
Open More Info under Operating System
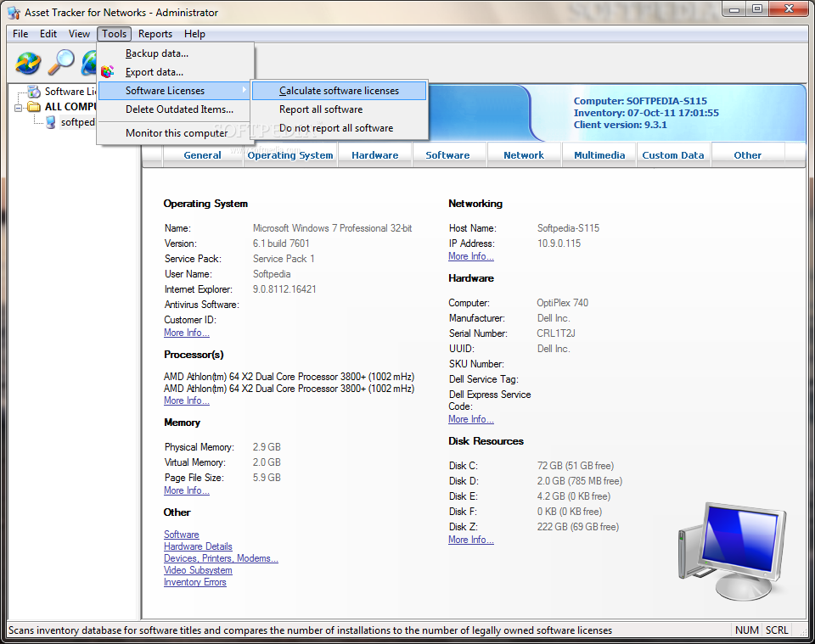187,333
